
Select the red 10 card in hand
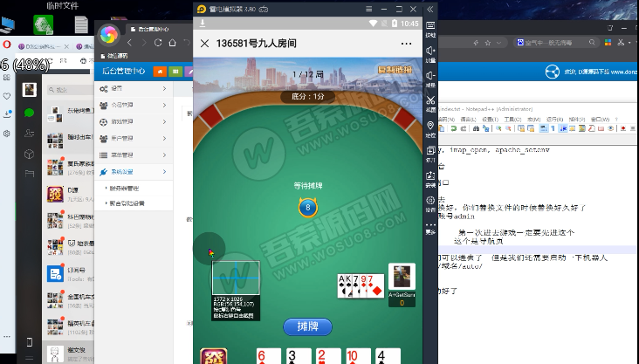point(358,356)
